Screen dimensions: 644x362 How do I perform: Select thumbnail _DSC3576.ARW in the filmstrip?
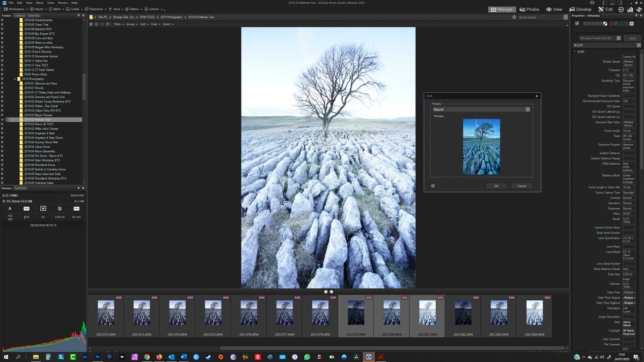250,314
